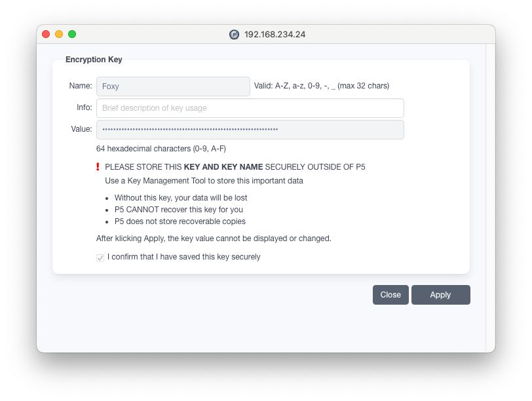Screen dimensions: 532x401
Task: Click the 'Name:' field label
Action: point(81,86)
